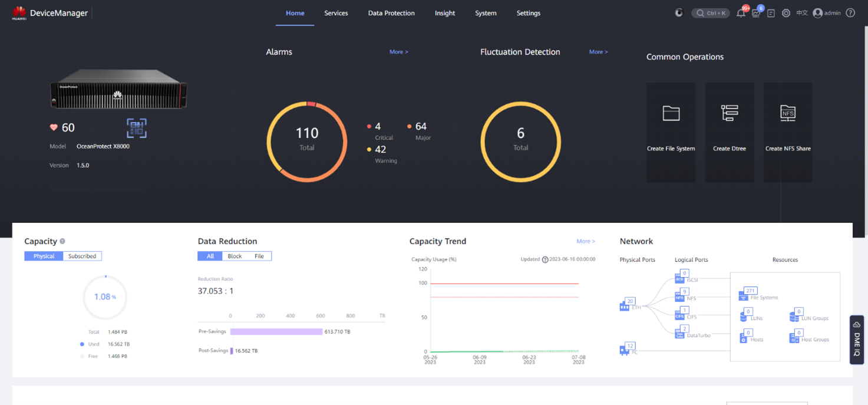Open the admin user account menu
This screenshot has height=405, width=868.
click(827, 13)
